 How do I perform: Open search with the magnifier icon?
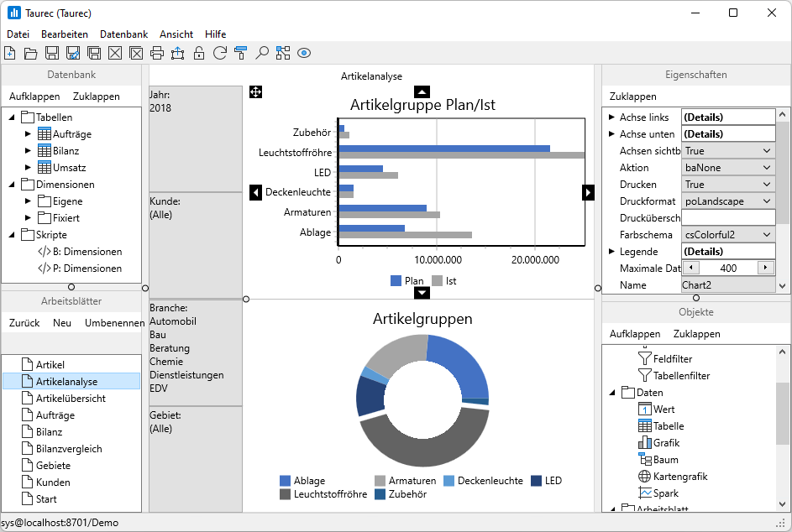click(x=262, y=54)
